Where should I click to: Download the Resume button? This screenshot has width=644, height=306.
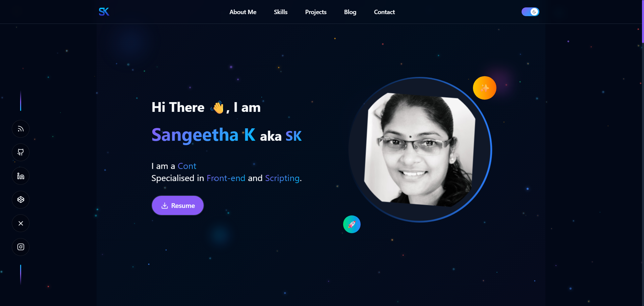click(178, 206)
